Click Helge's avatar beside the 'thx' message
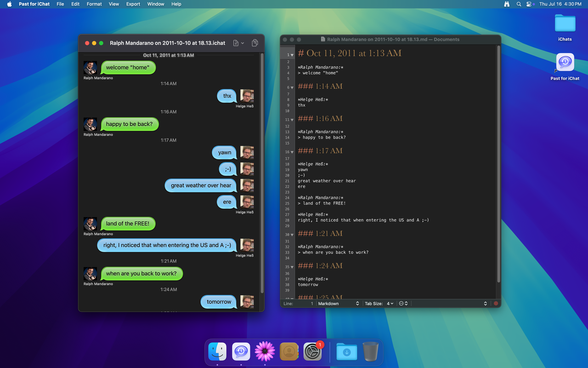This screenshot has height=368, width=588. click(247, 96)
